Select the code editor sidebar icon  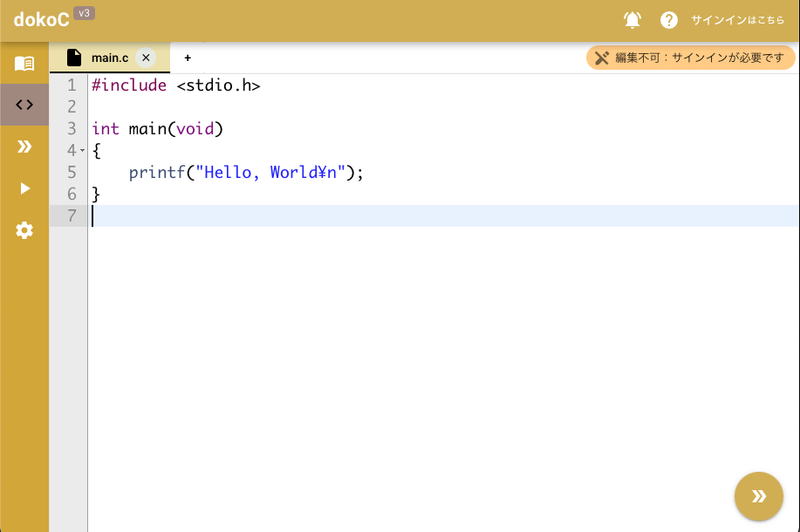point(24,106)
